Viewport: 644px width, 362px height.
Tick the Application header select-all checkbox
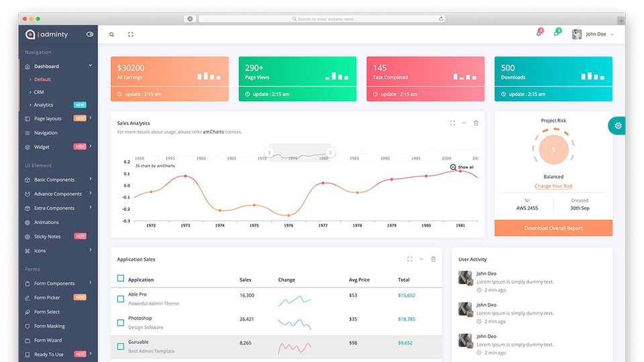(120, 278)
